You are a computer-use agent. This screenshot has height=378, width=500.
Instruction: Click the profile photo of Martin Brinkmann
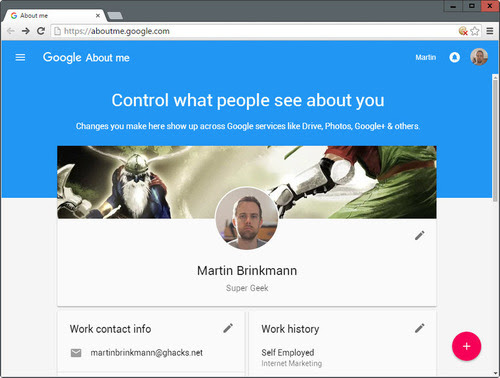coord(247,218)
